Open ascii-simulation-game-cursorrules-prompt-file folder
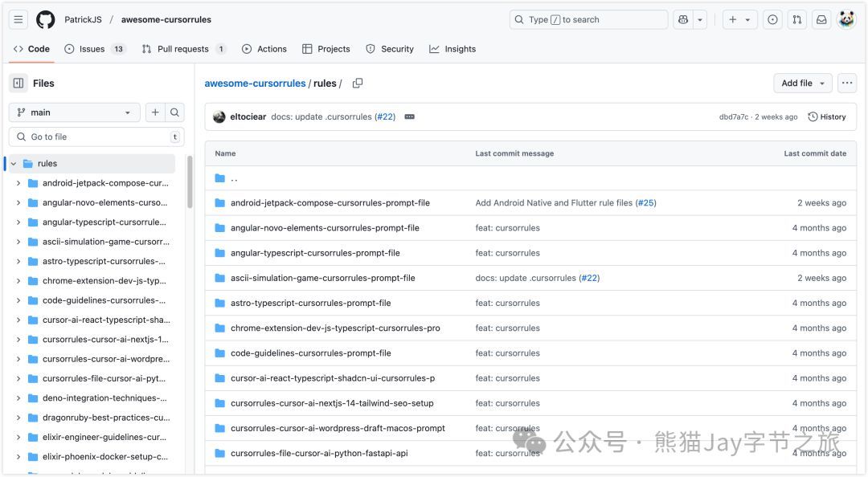Image resolution: width=868 pixels, height=477 pixels. tap(323, 278)
